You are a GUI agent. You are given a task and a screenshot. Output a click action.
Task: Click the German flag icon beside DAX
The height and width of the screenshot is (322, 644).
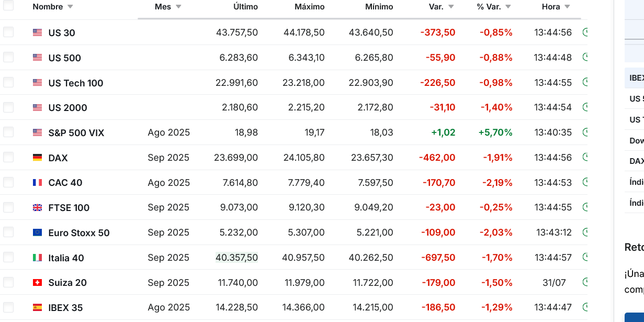(x=37, y=158)
